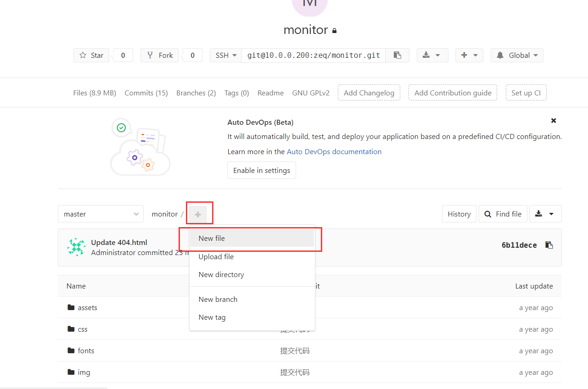
Task: Open the assets folder
Action: point(87,308)
